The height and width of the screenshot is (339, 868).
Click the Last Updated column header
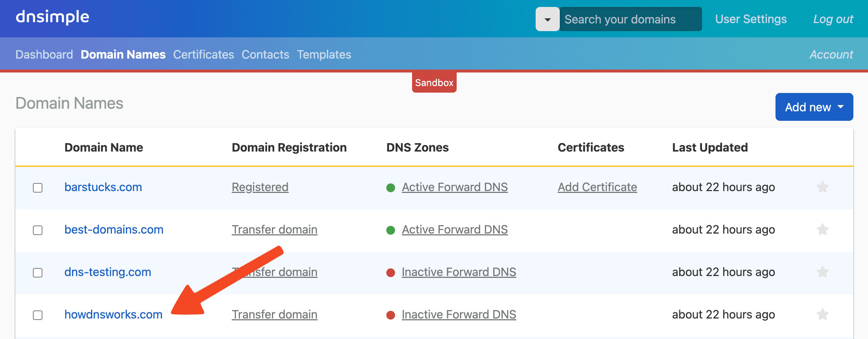tap(710, 148)
